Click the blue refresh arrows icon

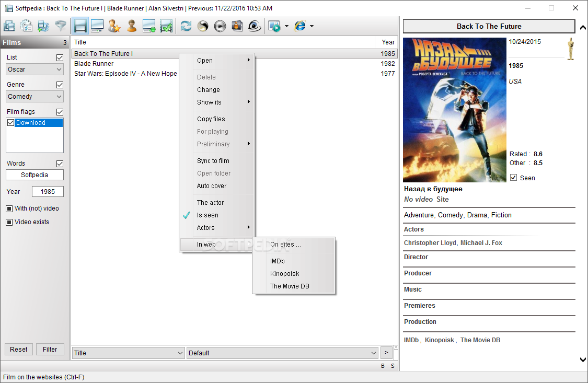point(186,26)
